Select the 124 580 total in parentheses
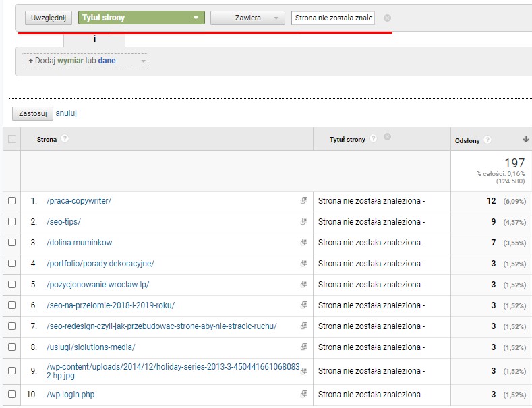This screenshot has height=408, width=532. tap(510, 181)
